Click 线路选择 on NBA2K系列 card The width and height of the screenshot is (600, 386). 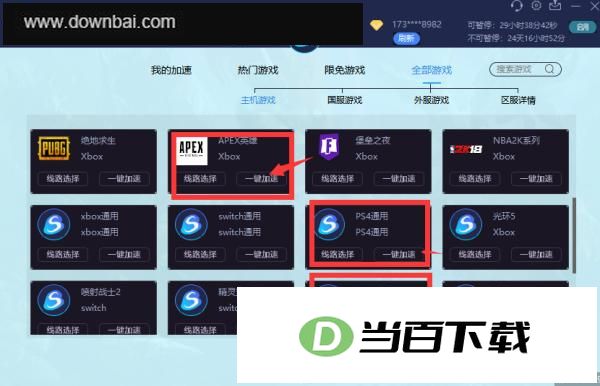point(475,179)
